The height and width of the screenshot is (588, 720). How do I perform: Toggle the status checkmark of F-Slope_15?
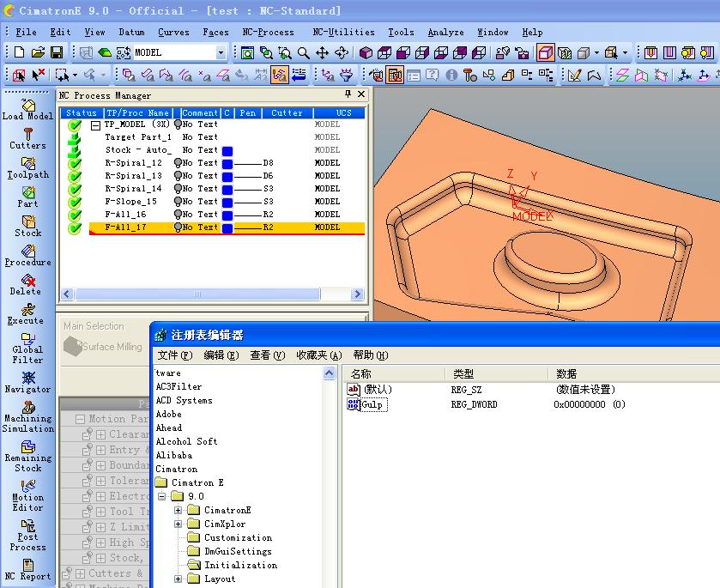tap(75, 202)
